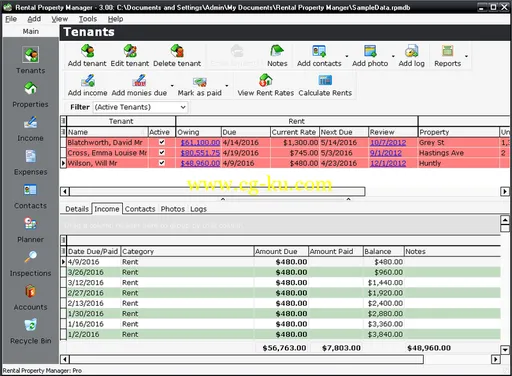Screen dimensions: 512x376
Task: Open the Planner in the sidebar
Action: (x=30, y=230)
